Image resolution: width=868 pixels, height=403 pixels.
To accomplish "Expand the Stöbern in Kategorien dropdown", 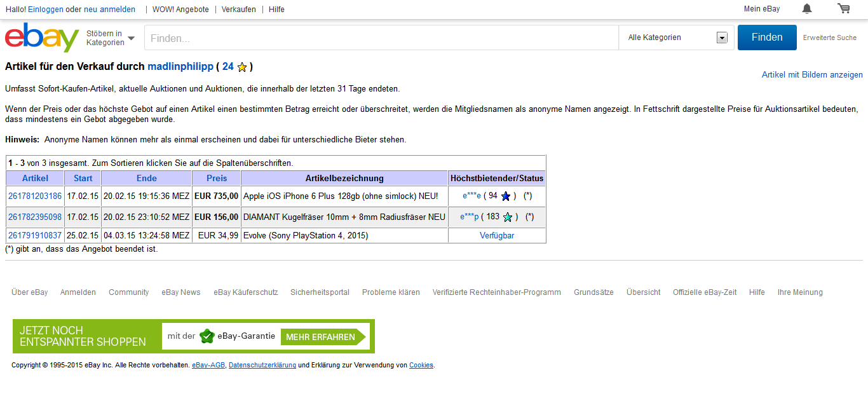I will click(x=111, y=38).
